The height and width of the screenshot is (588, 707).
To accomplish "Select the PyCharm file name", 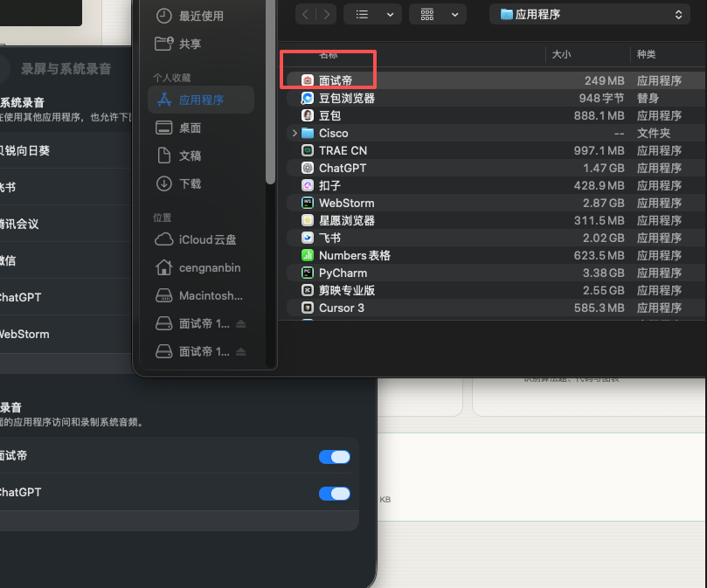I will 343,273.
